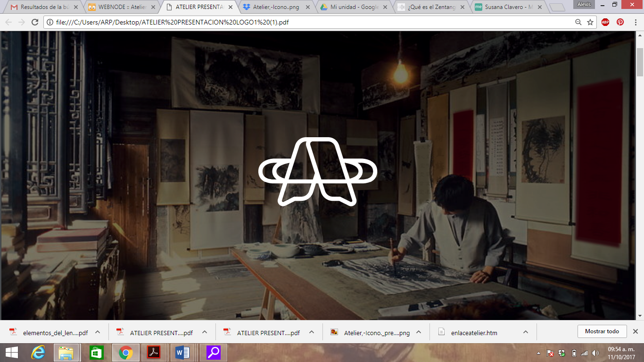Click the zoom magnifier icon in address bar
Image resolution: width=644 pixels, height=362 pixels.
point(578,22)
